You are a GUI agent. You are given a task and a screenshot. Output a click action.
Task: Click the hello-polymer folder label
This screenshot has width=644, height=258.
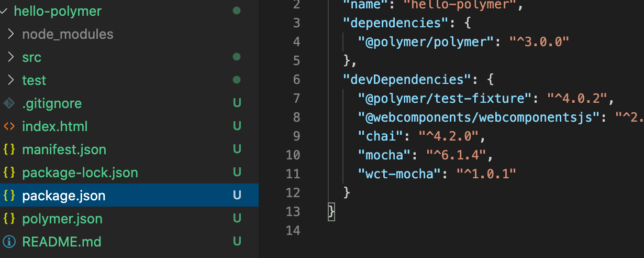(58, 11)
